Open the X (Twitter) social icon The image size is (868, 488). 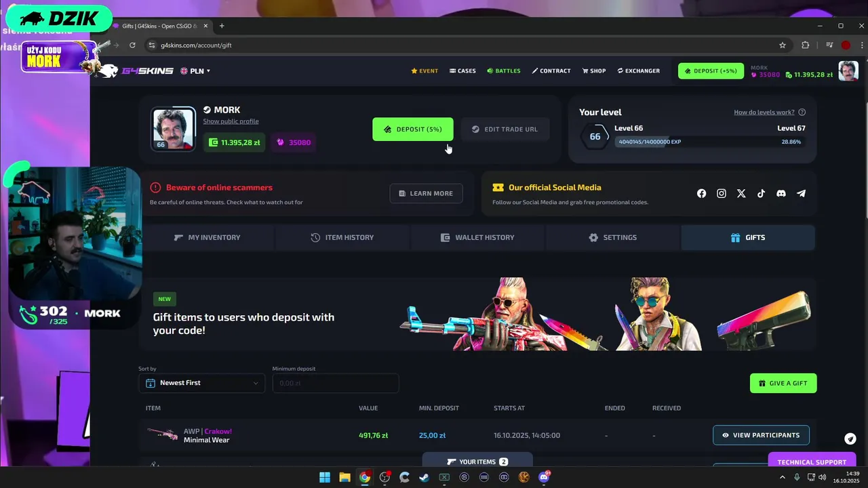pyautogui.click(x=741, y=193)
